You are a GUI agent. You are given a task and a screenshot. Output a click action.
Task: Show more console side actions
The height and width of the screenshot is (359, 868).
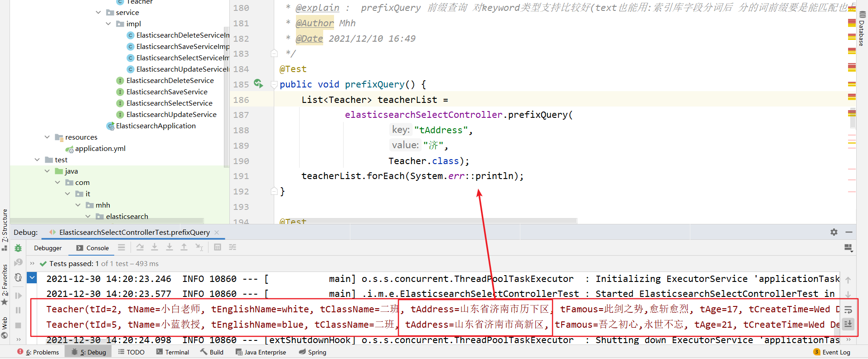coord(848,339)
